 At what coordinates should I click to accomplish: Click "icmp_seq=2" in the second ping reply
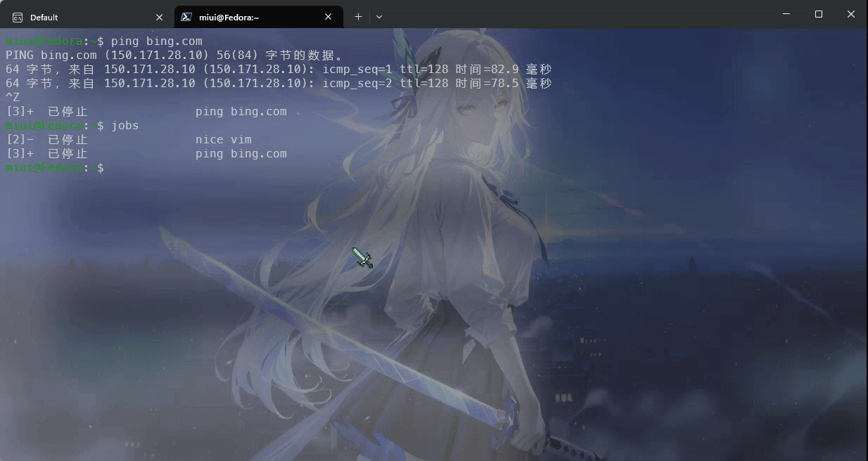click(357, 84)
